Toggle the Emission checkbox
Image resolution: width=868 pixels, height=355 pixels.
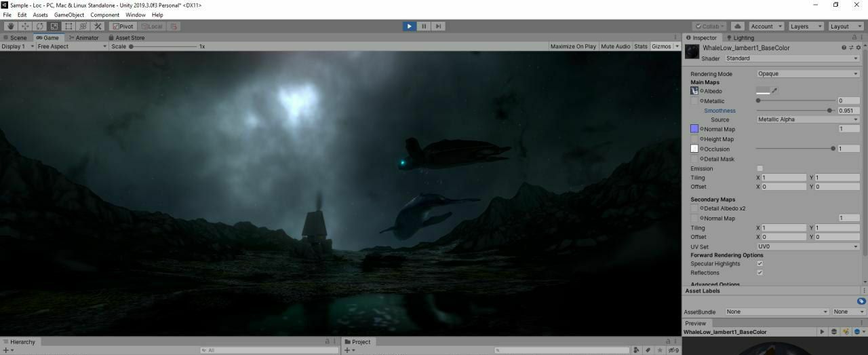pyautogui.click(x=759, y=168)
